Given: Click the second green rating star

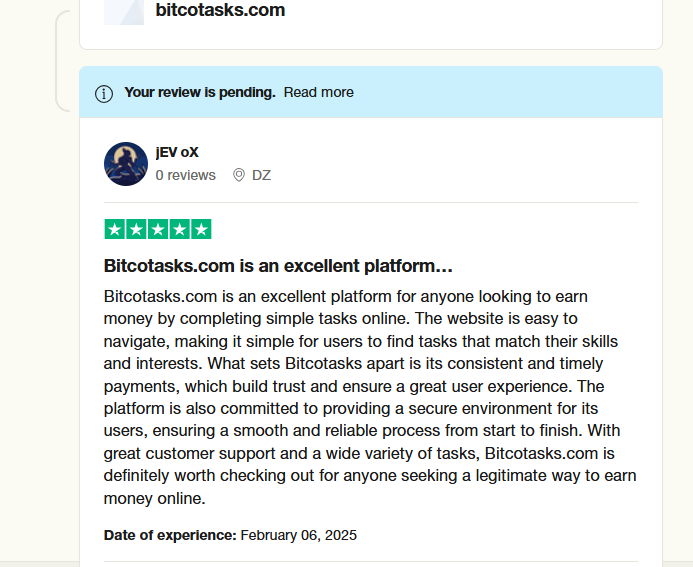Looking at the screenshot, I should [x=136, y=229].
